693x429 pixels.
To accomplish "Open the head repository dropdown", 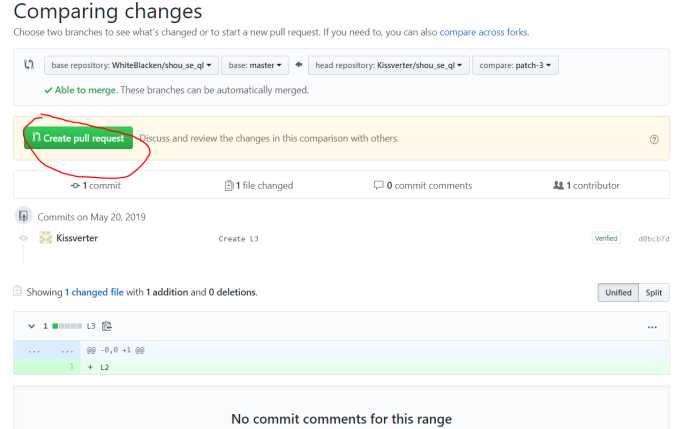I will point(388,65).
